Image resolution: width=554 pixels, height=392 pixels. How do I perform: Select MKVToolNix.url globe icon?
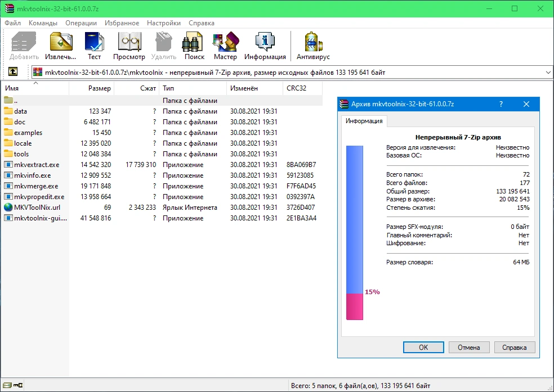8,208
